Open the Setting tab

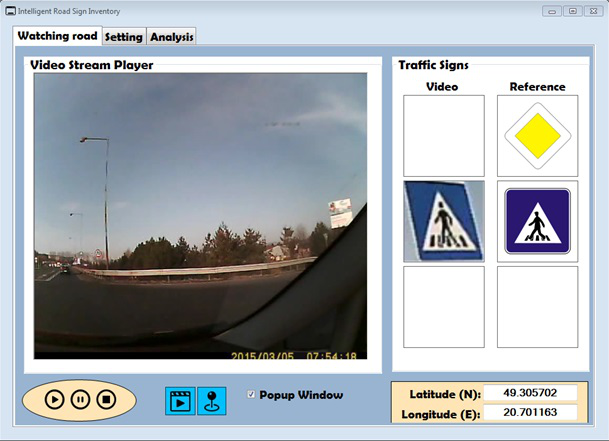pos(124,37)
